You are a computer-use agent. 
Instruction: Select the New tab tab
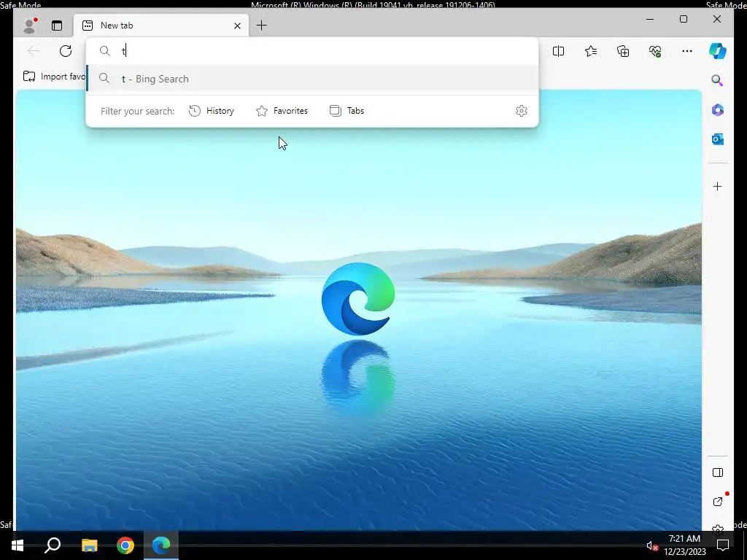click(x=161, y=26)
